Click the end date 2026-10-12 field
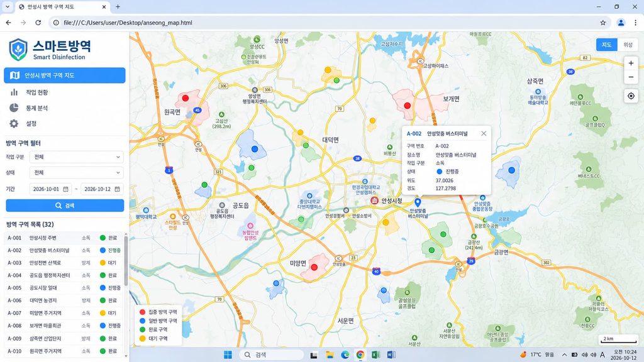This screenshot has height=362, width=644. [x=102, y=189]
